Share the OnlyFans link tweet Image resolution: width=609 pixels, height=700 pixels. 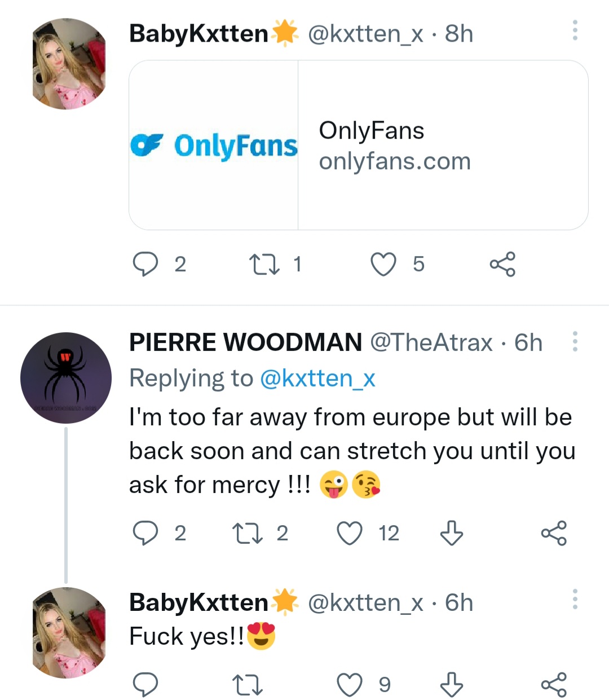tap(502, 264)
